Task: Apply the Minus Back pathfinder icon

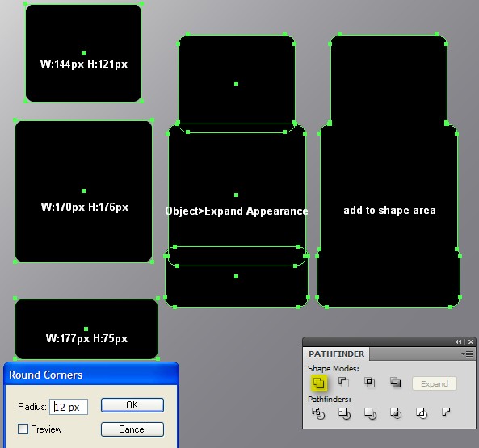Action: coord(446,412)
